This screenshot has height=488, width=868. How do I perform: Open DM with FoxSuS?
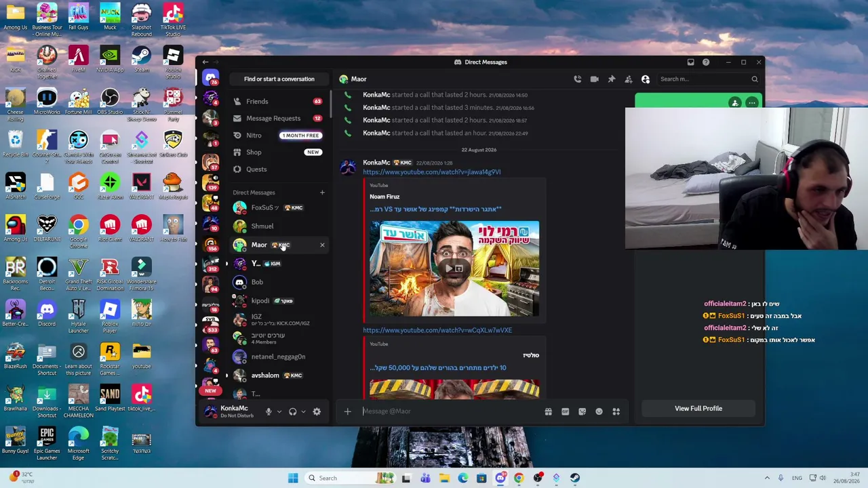(x=278, y=208)
